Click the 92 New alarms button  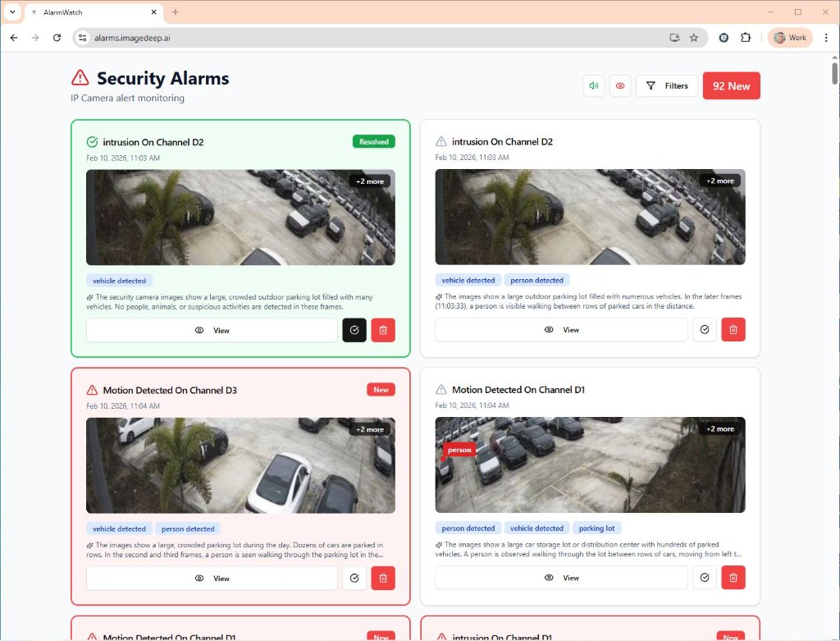731,85
